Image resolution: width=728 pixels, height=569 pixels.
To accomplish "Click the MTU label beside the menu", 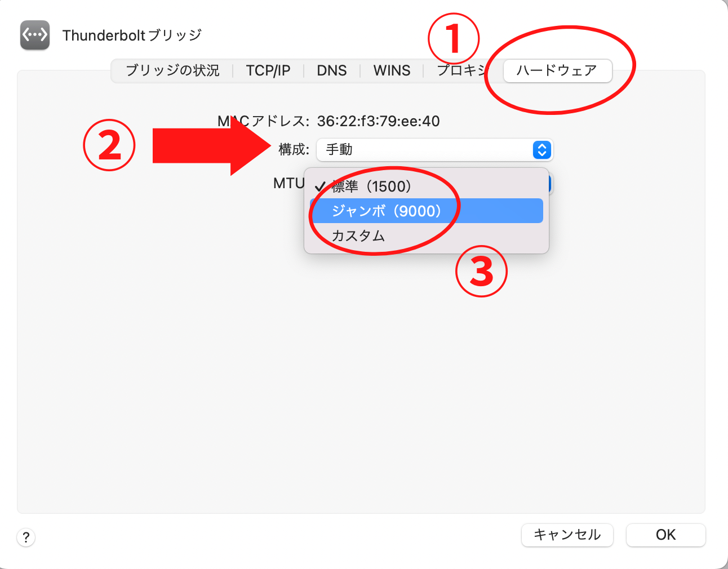I will pos(288,183).
